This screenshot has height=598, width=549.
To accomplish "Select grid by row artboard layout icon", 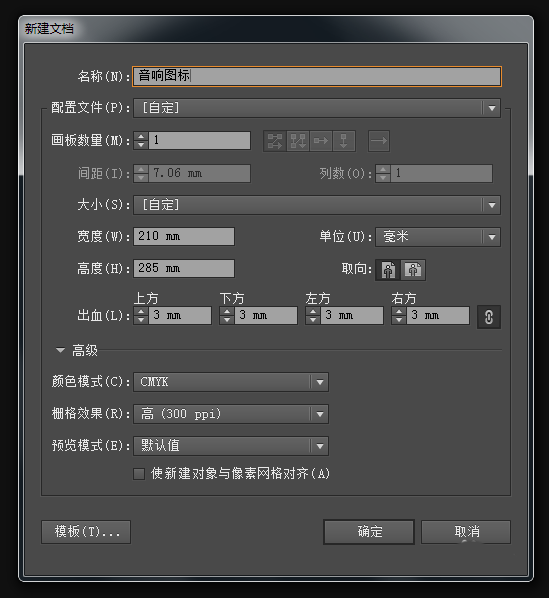I will click(275, 141).
